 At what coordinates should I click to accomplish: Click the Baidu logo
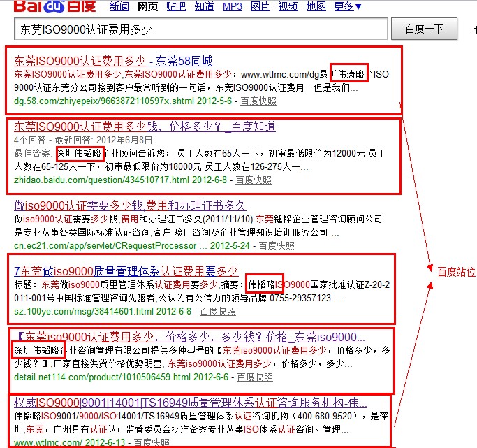coord(49,7)
